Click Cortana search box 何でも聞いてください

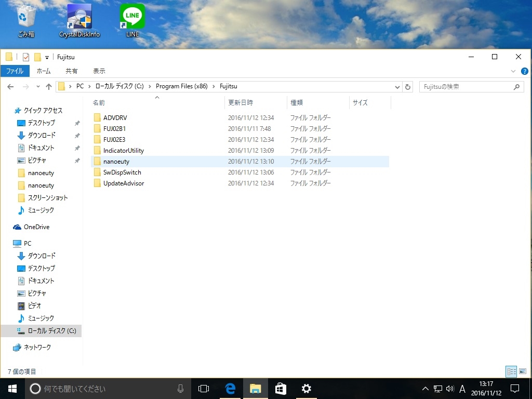pyautogui.click(x=107, y=389)
